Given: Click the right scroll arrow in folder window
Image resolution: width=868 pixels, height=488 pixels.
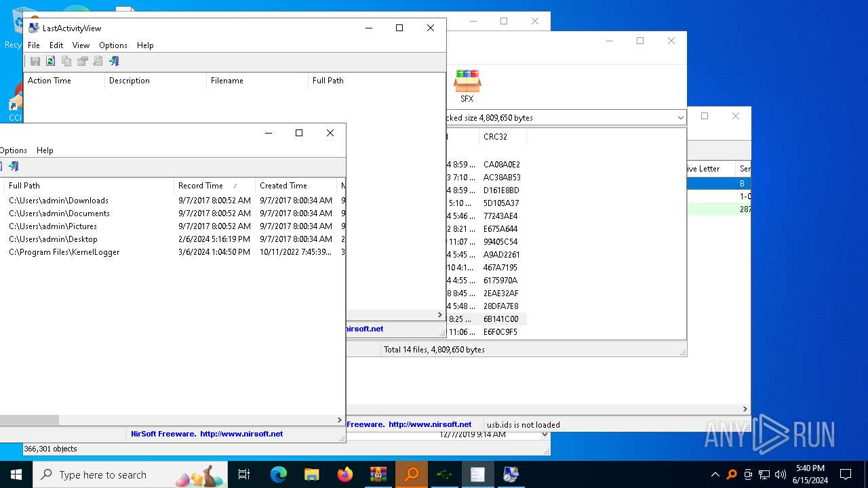Looking at the screenshot, I should pyautogui.click(x=340, y=420).
